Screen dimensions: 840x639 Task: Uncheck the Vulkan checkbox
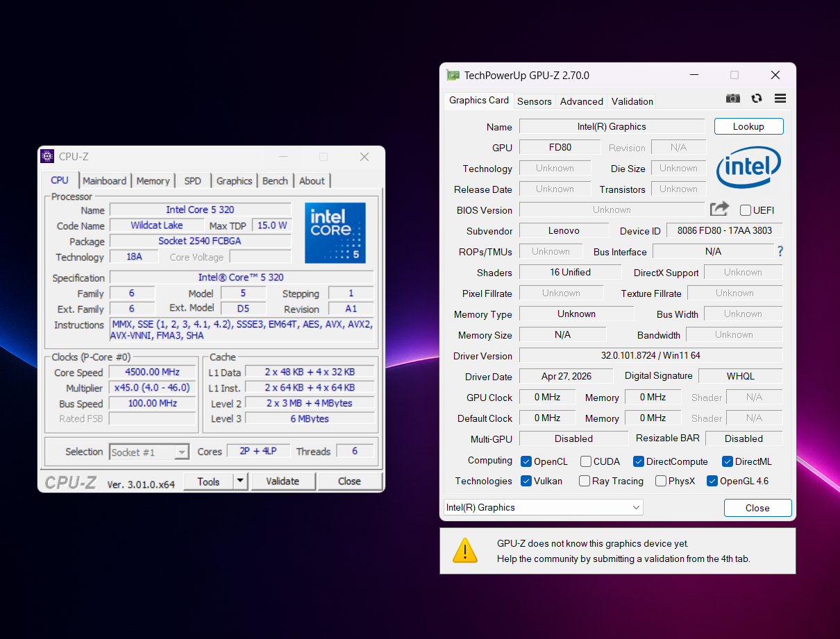tap(526, 481)
